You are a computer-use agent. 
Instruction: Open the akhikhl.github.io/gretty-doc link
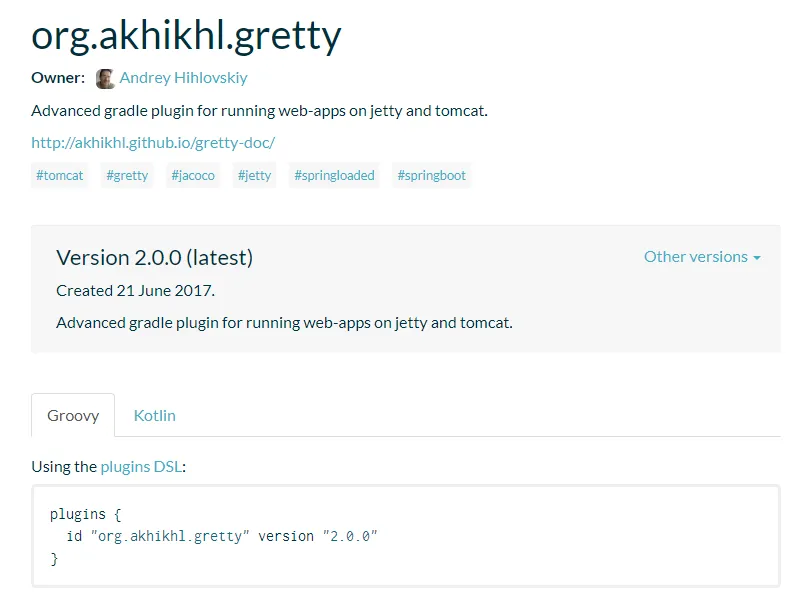[153, 142]
